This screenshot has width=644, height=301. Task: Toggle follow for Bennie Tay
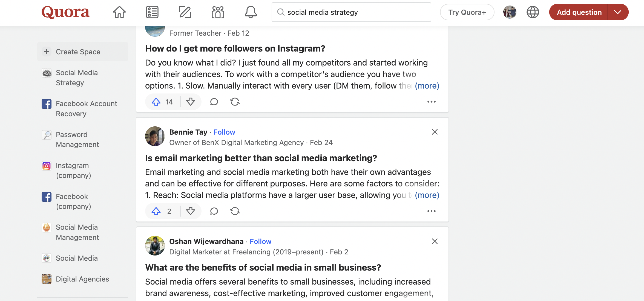tap(225, 132)
